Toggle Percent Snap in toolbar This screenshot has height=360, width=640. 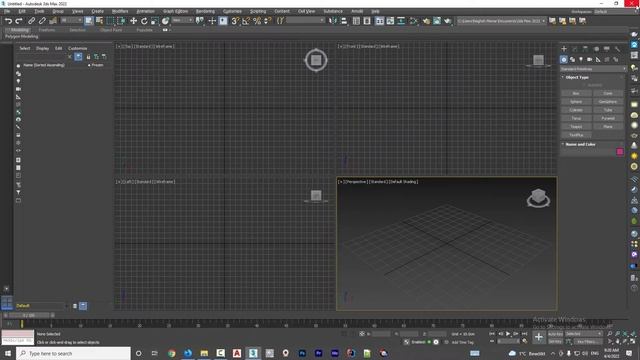tap(257, 21)
